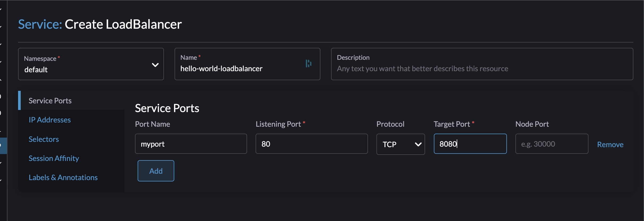Open the Selectors section

(44, 139)
